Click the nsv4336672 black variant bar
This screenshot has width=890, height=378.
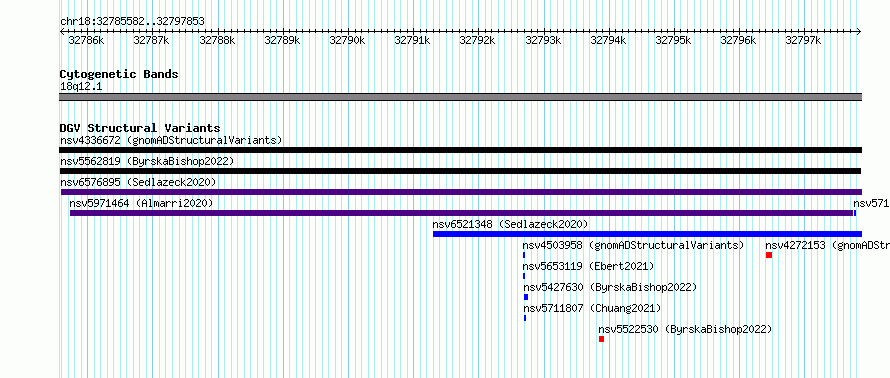pos(460,150)
